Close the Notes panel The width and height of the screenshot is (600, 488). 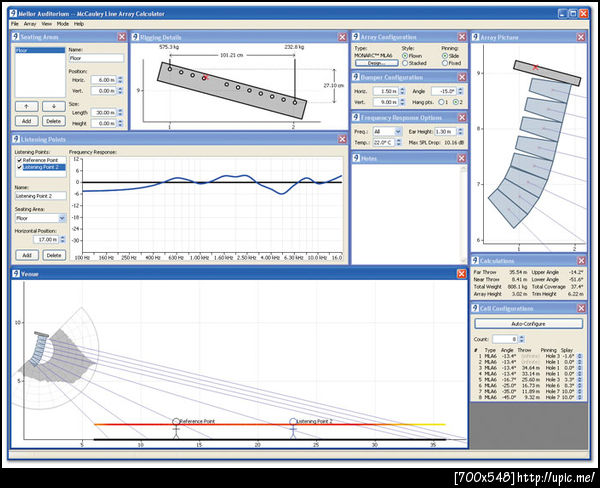click(462, 158)
